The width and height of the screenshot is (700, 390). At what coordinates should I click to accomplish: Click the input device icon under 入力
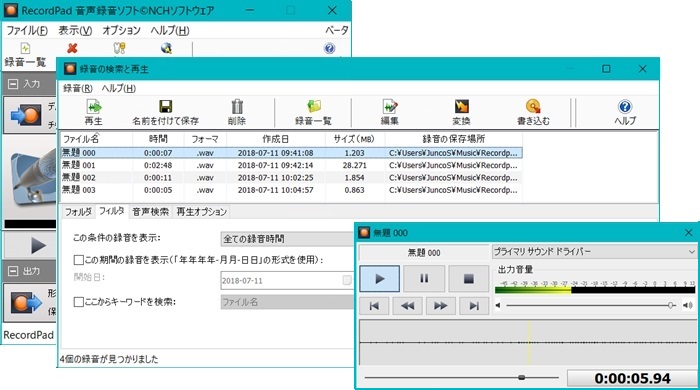tap(26, 115)
